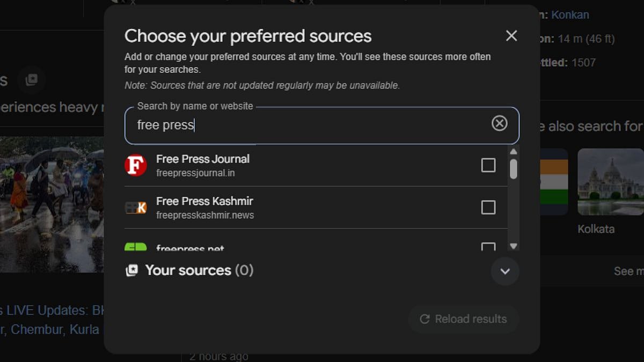644x362 pixels.
Task: Click the Your sources star icon
Action: pyautogui.click(x=131, y=271)
